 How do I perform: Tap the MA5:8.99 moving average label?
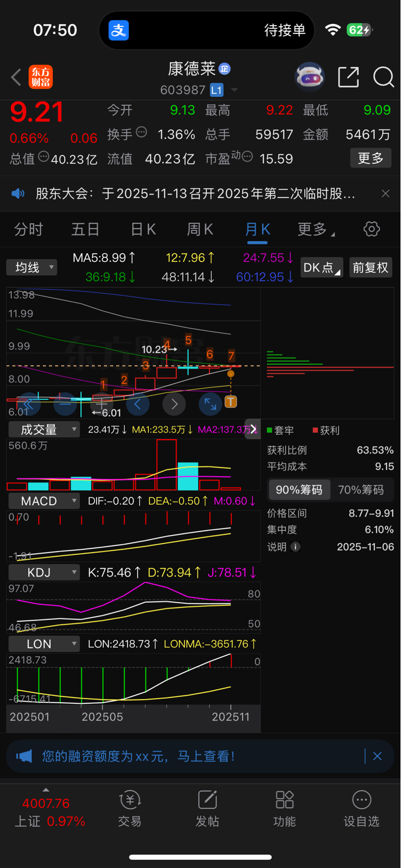pyautogui.click(x=104, y=258)
